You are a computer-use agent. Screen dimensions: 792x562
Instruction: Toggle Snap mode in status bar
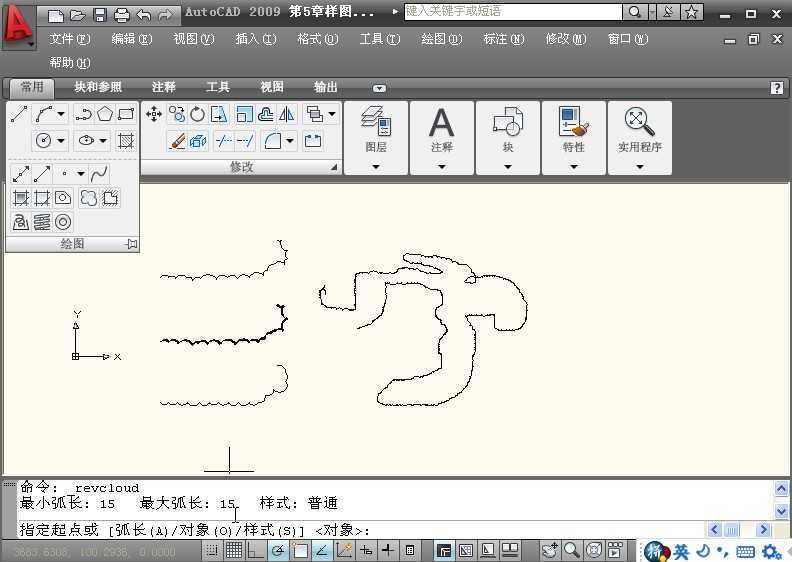212,550
